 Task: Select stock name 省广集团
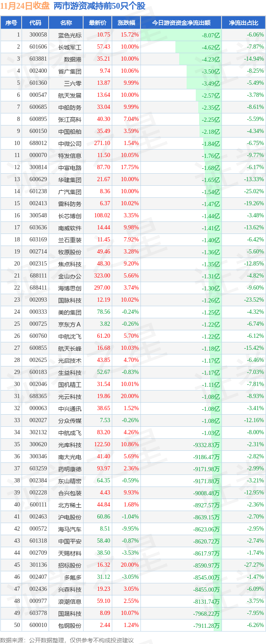pos(70,71)
